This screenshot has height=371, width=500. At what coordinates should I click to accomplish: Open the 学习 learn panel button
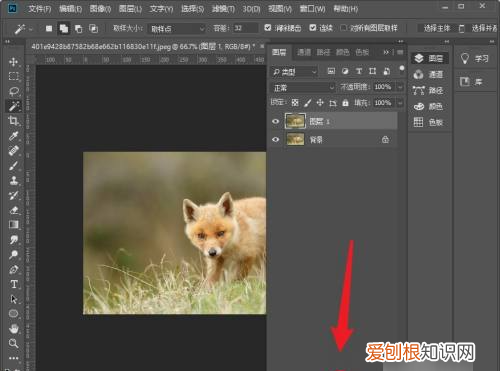(x=476, y=59)
